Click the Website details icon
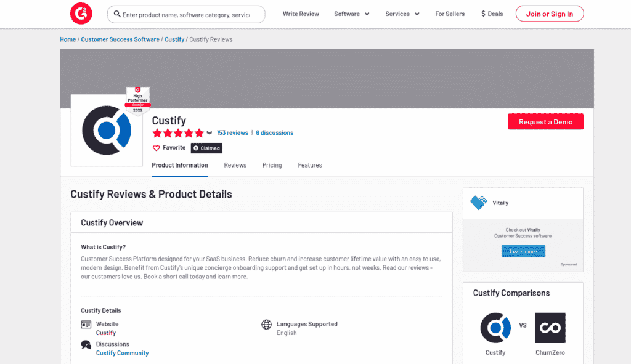631x364 pixels. (x=86, y=324)
